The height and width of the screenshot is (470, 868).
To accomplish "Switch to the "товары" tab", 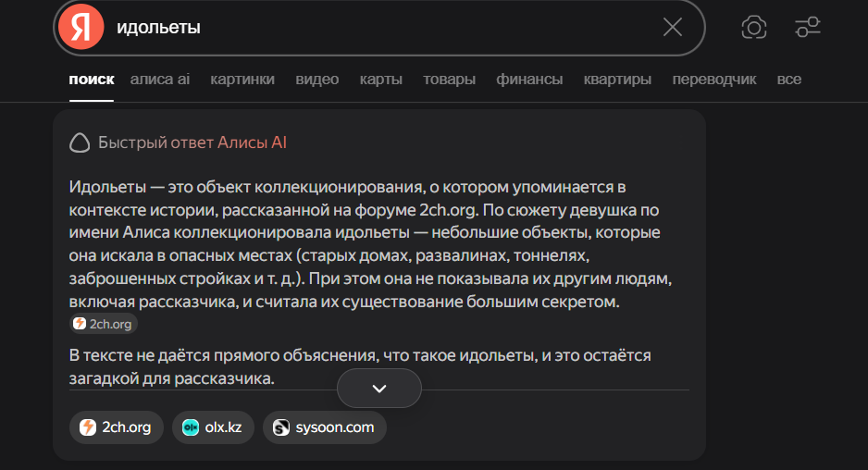I will pos(450,80).
